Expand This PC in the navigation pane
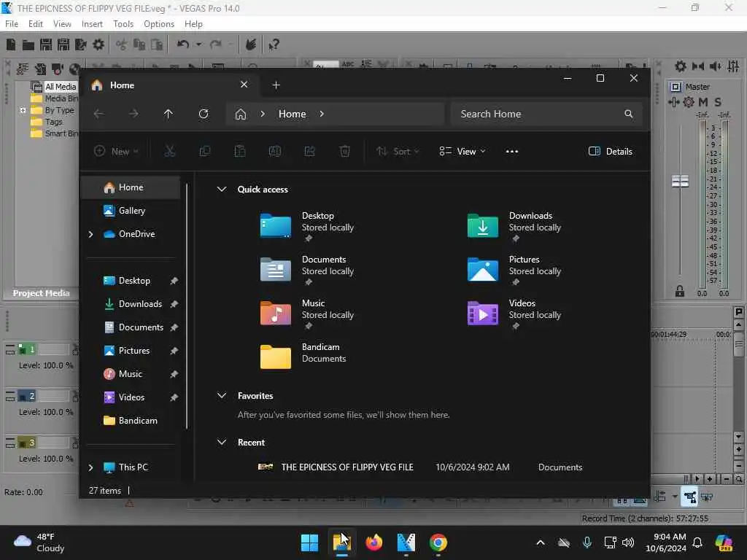Viewport: 747px width, 560px height. [x=91, y=467]
